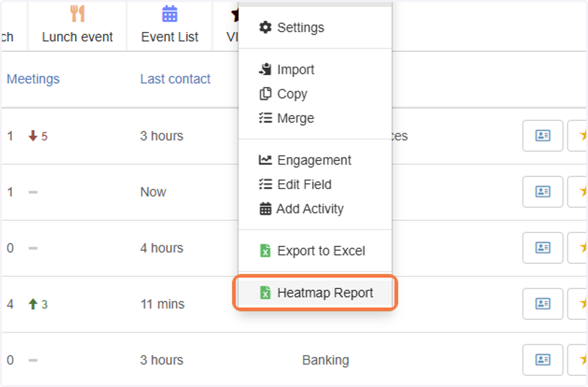This screenshot has width=588, height=387.
Task: Click the Now last contact cell
Action: point(153,192)
